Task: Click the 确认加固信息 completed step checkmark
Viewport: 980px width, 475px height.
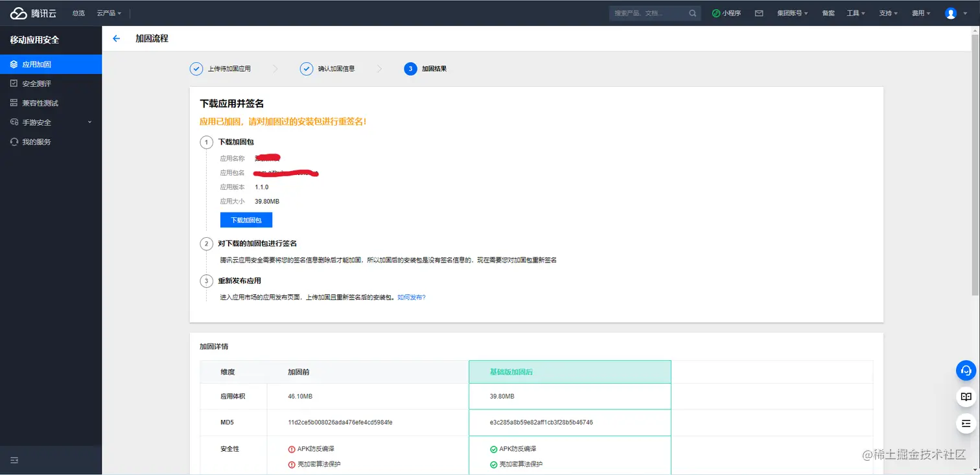Action: coord(307,69)
